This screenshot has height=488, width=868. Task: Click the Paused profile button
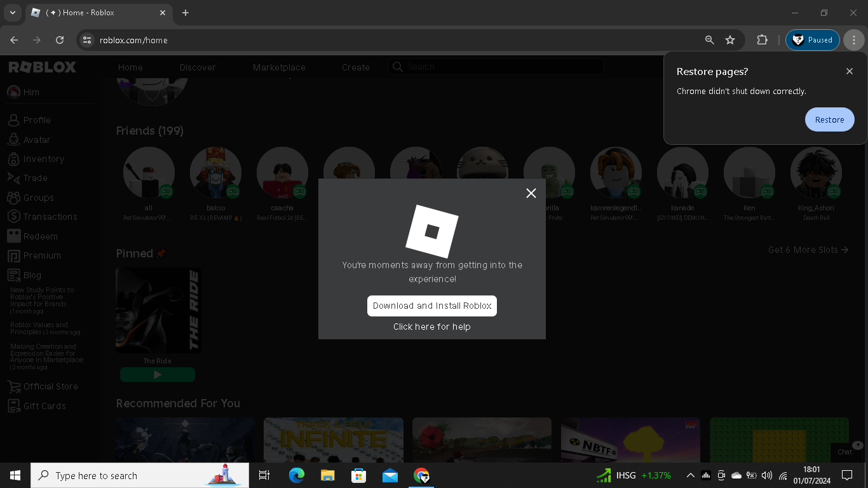coord(813,40)
